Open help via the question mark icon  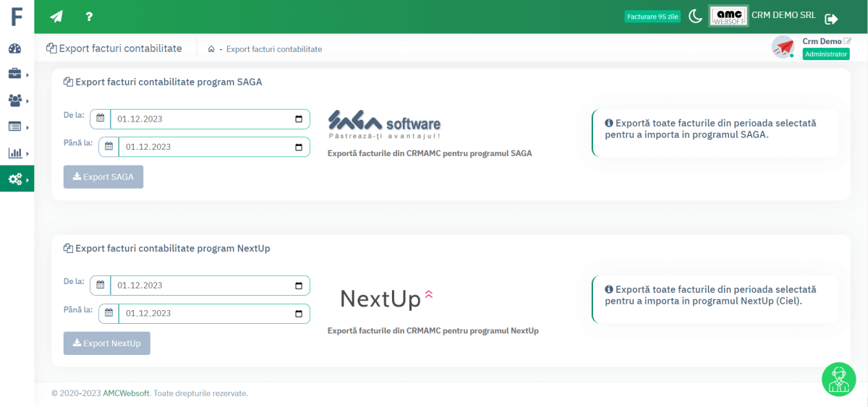tap(89, 17)
